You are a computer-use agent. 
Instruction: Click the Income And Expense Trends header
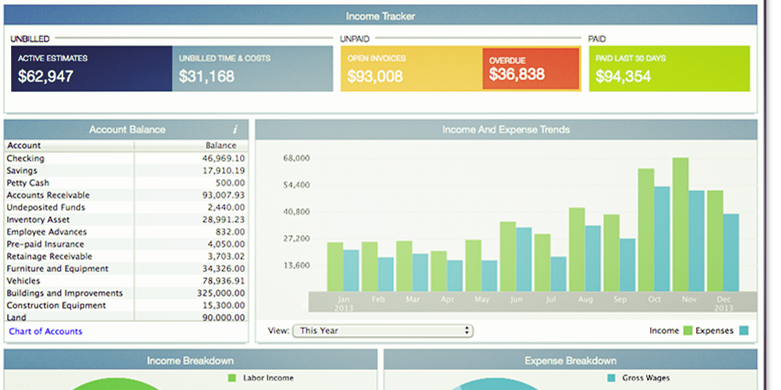506,130
